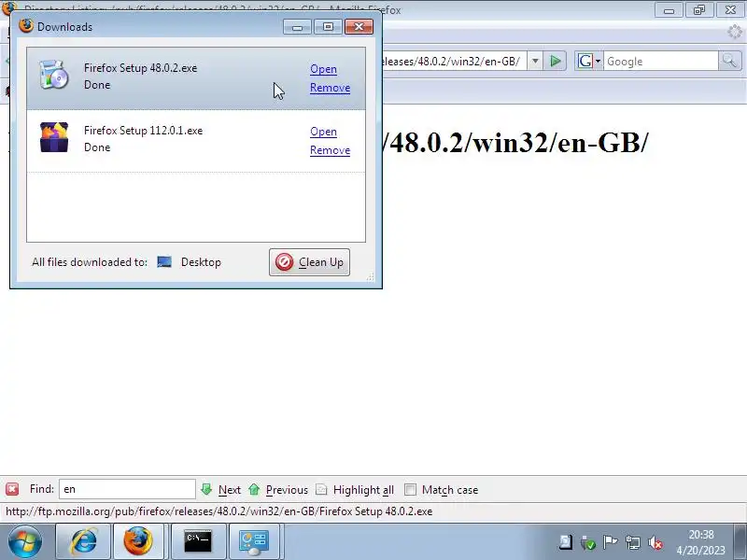The height and width of the screenshot is (560, 747).
Task: Open the Windows Start menu
Action: (25, 541)
